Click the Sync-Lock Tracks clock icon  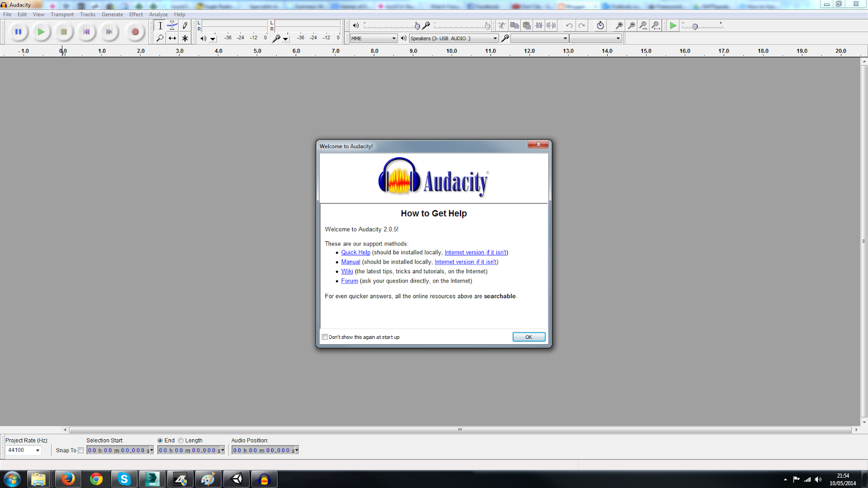point(601,25)
